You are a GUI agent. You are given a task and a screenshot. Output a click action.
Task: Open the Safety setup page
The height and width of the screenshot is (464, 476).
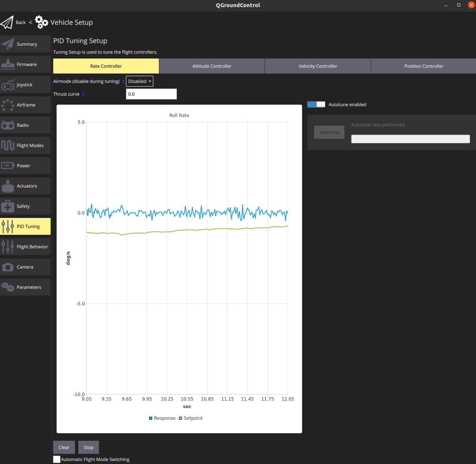(x=25, y=206)
